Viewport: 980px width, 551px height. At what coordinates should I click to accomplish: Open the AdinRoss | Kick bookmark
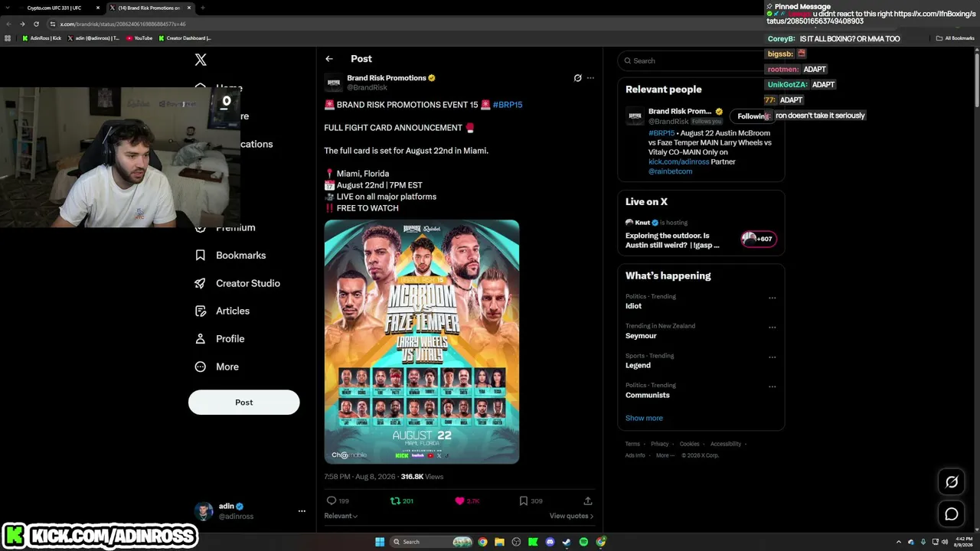[42, 37]
